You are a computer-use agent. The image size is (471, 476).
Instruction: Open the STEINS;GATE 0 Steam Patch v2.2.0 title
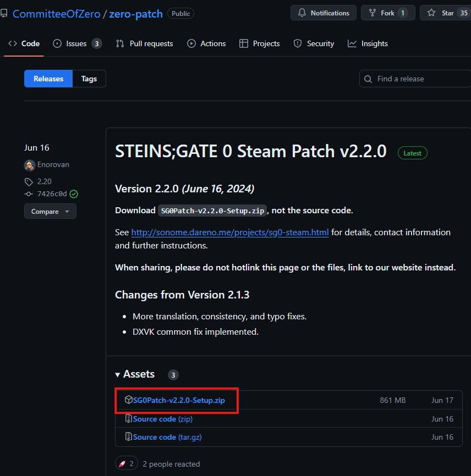(x=251, y=151)
